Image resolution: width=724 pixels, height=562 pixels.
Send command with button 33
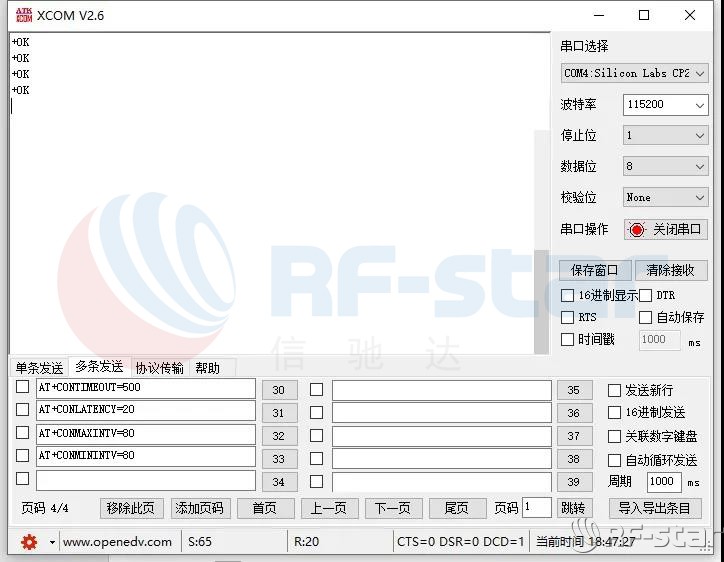pyautogui.click(x=279, y=459)
